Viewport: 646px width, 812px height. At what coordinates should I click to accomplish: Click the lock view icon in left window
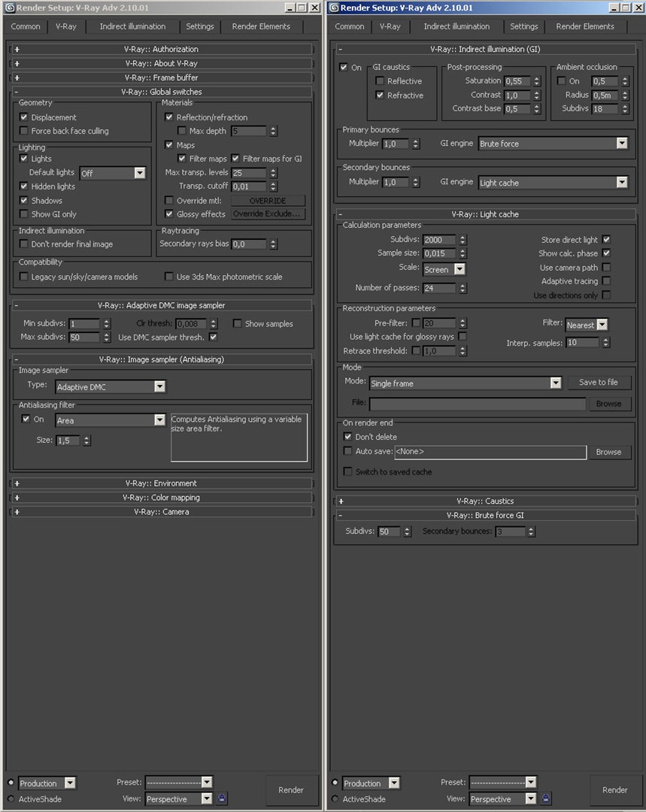pos(222,798)
